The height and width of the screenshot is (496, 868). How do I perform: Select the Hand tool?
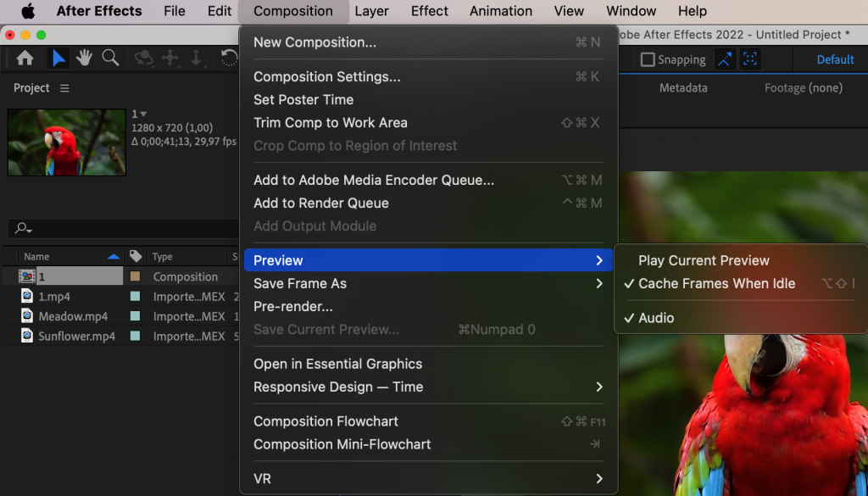(x=84, y=58)
